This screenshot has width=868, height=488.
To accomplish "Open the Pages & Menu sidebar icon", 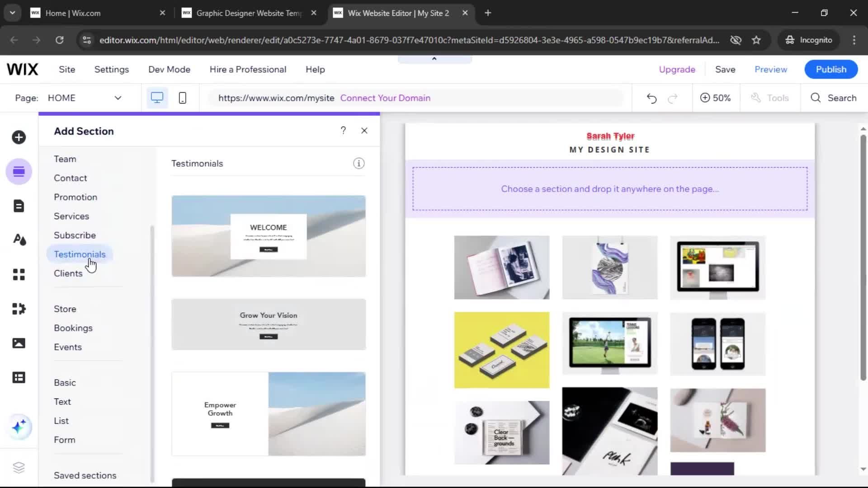I will click(x=19, y=206).
